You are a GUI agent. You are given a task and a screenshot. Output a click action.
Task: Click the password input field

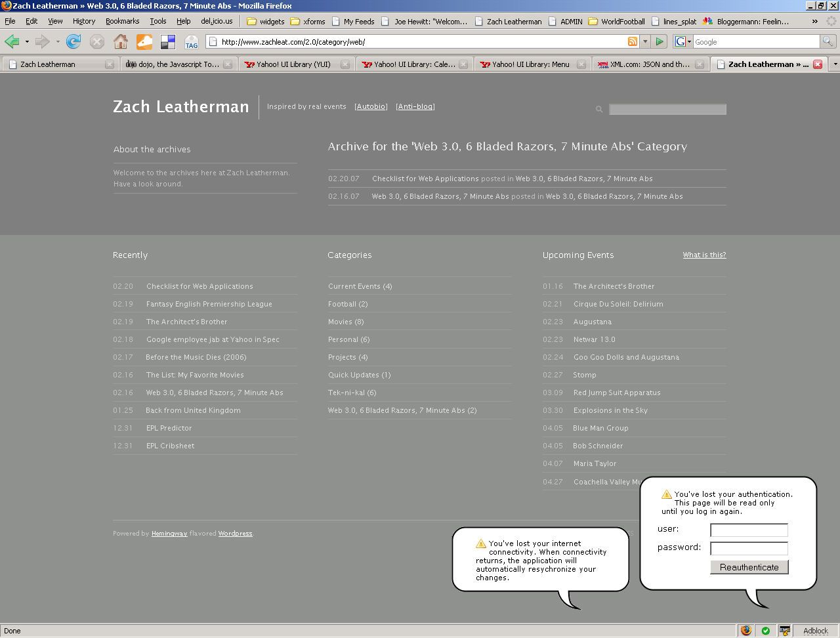pyautogui.click(x=749, y=548)
